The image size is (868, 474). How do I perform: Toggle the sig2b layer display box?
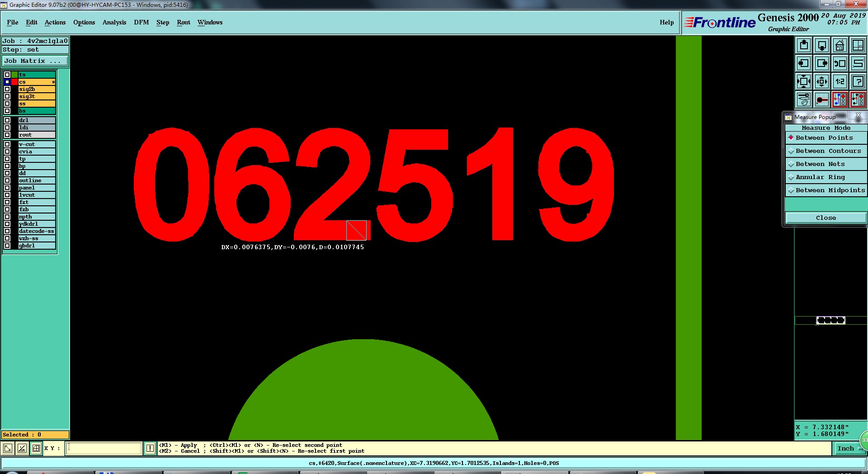coord(7,89)
